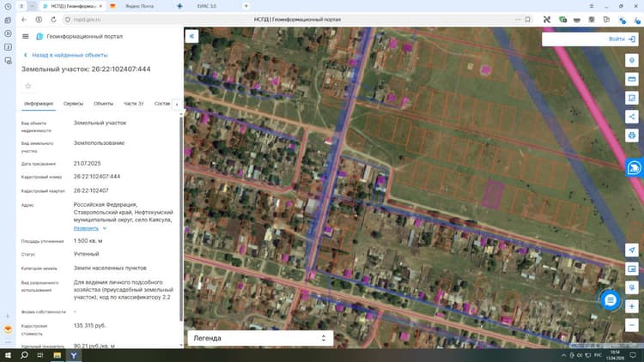Open the notifications center in system tray

pos(633,355)
